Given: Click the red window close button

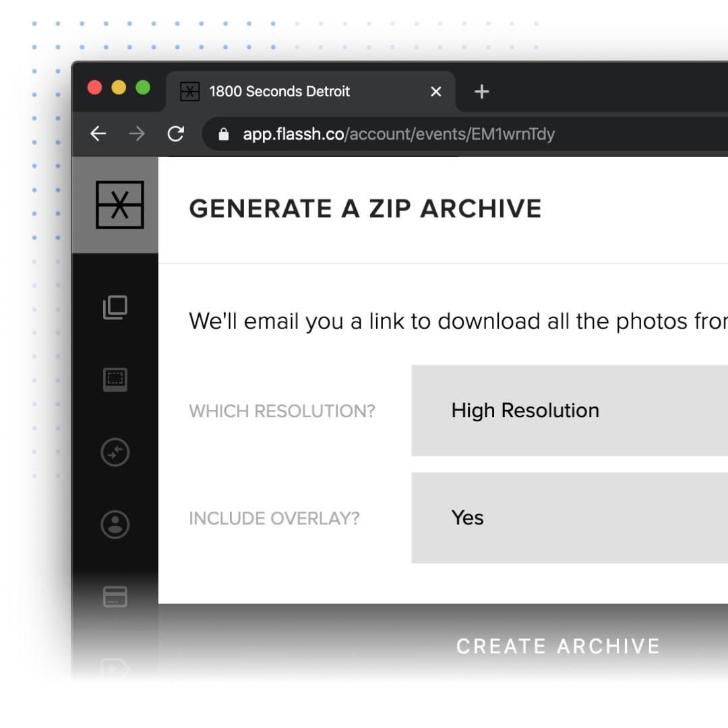Looking at the screenshot, I should click(x=95, y=87).
